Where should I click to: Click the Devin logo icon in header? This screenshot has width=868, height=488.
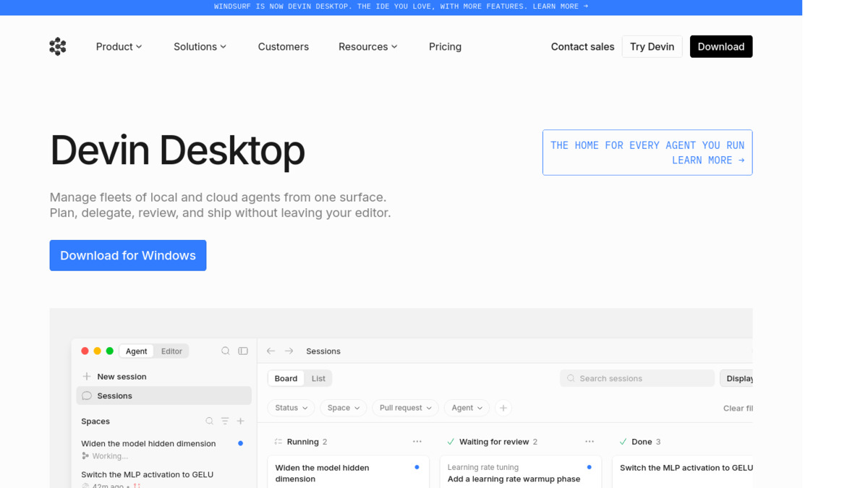pyautogui.click(x=58, y=46)
